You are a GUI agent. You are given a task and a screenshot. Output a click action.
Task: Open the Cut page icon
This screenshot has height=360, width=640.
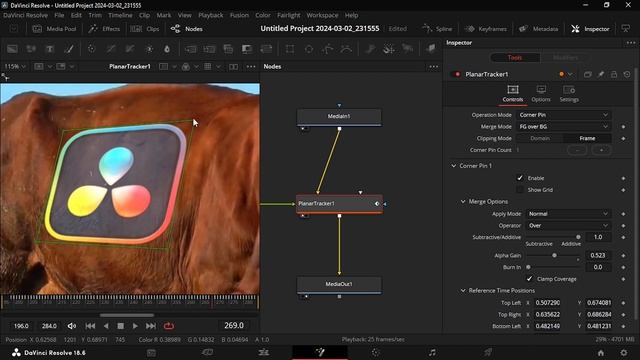click(207, 352)
